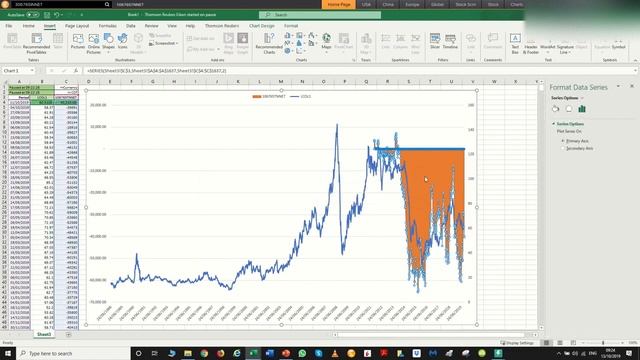Select the Sheet3 worksheet tab
This screenshot has width=640, height=360.
point(44,334)
